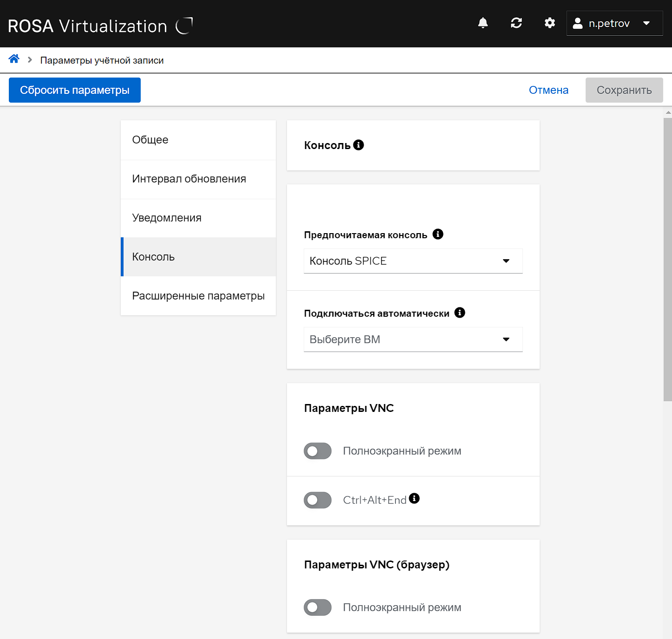672x639 pixels.
Task: Click the page vertical scrollbar
Action: point(668,259)
